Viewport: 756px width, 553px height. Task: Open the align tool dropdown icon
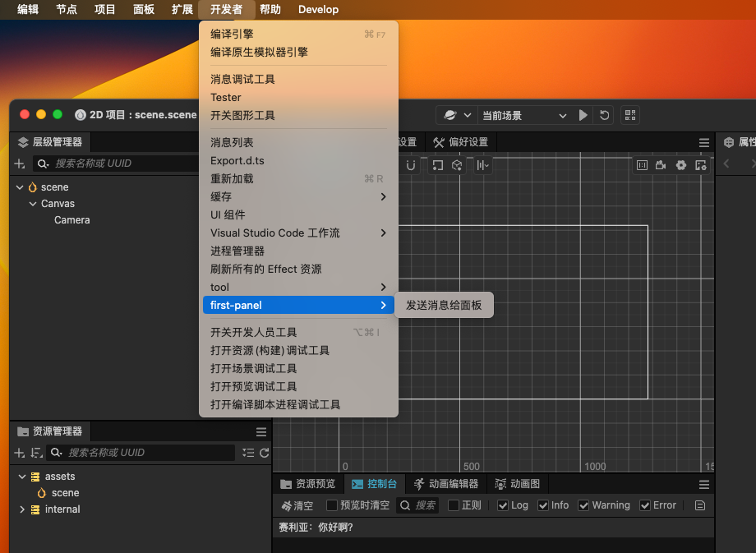(482, 165)
